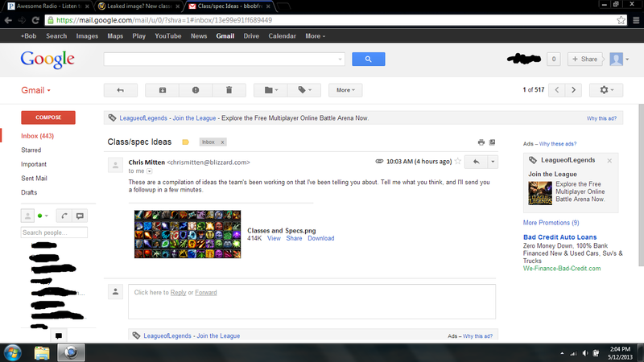
Task: Open message options dropdown beside reply
Action: tap(493, 162)
